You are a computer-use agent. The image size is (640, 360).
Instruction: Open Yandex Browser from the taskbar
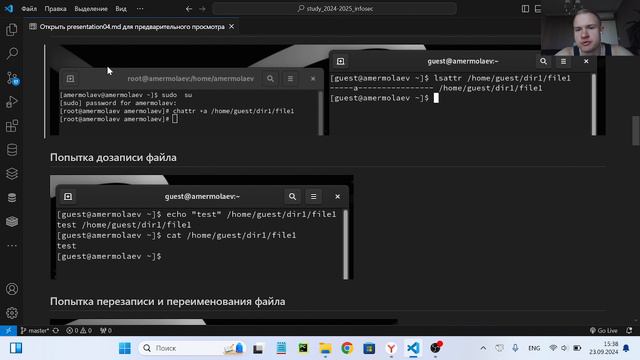[391, 348]
